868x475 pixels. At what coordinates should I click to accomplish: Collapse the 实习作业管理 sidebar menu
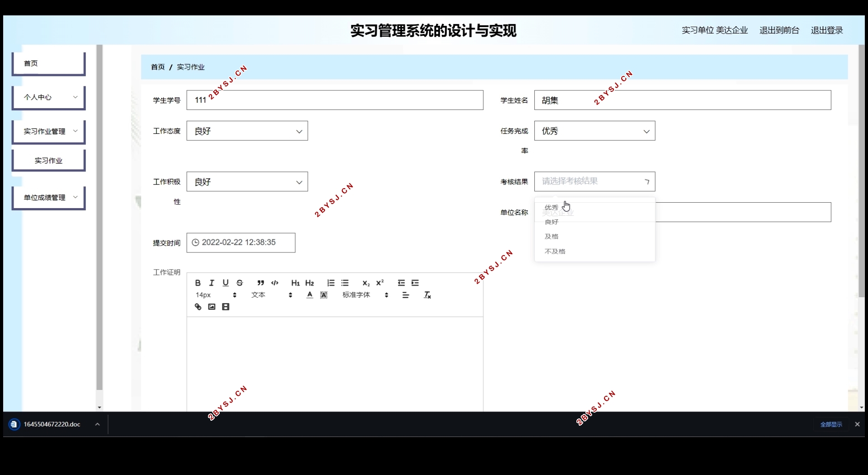point(48,131)
